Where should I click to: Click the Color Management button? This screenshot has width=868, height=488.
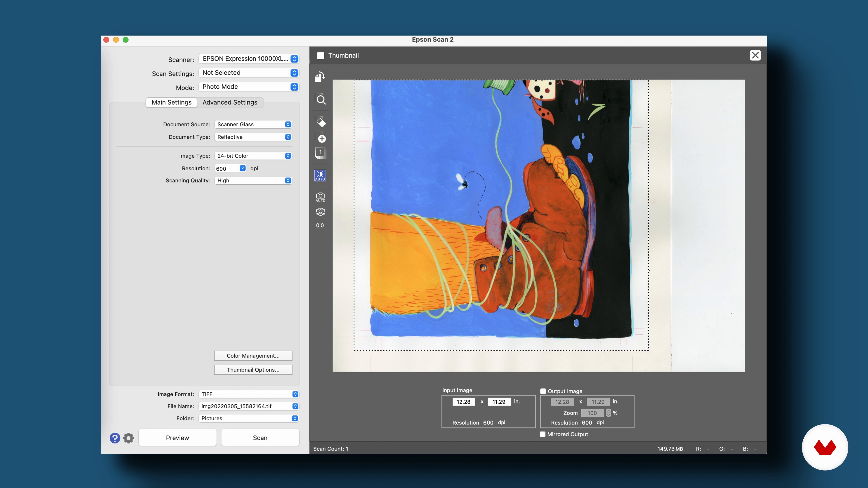pyautogui.click(x=253, y=356)
